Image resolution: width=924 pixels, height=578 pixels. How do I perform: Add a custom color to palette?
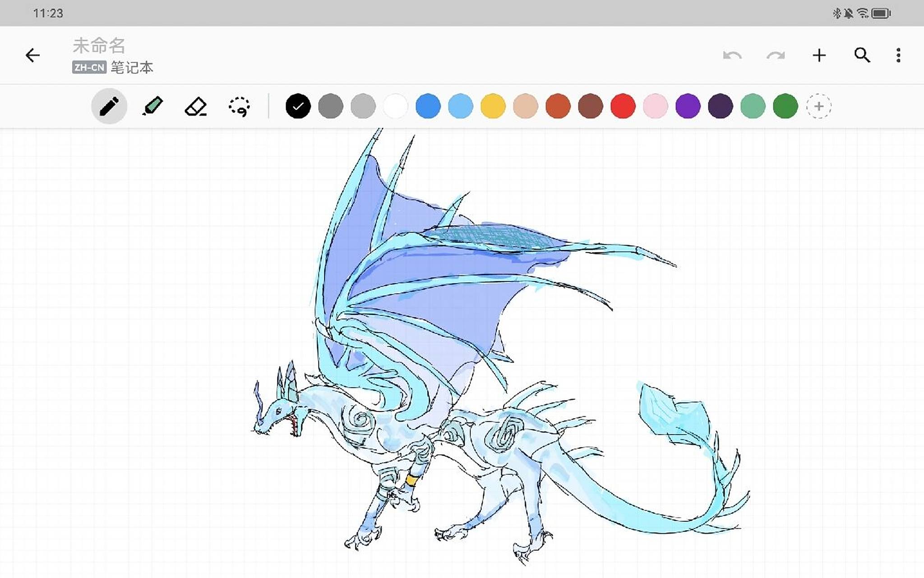pos(818,107)
